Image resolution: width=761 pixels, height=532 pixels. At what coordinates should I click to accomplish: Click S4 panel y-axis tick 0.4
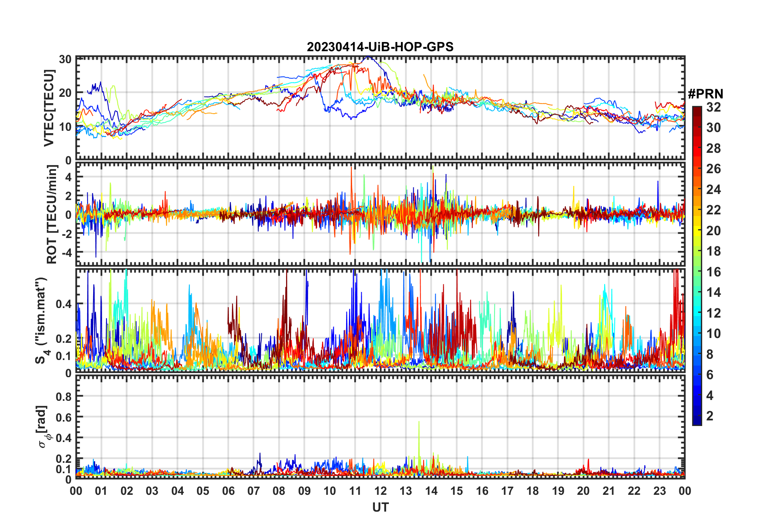click(x=64, y=304)
